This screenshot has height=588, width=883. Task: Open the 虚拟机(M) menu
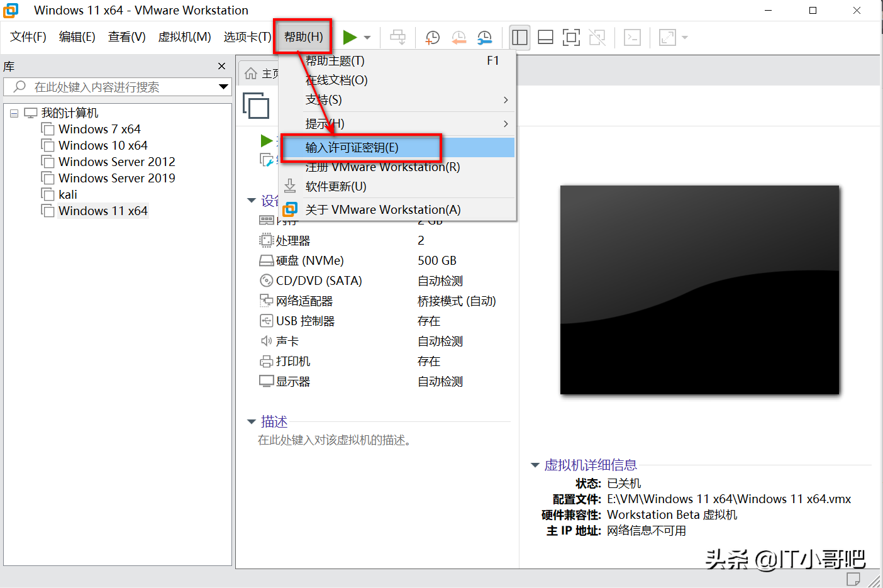[184, 36]
